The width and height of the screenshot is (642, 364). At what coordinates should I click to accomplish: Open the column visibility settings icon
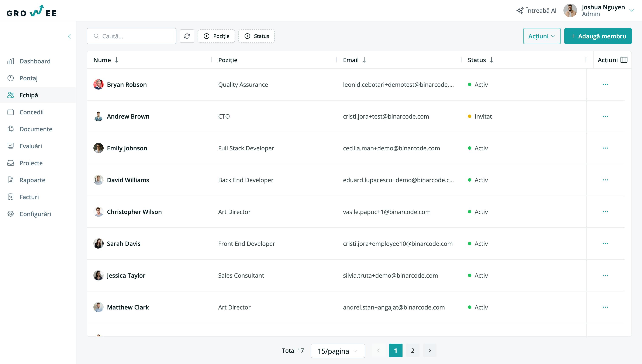624,60
